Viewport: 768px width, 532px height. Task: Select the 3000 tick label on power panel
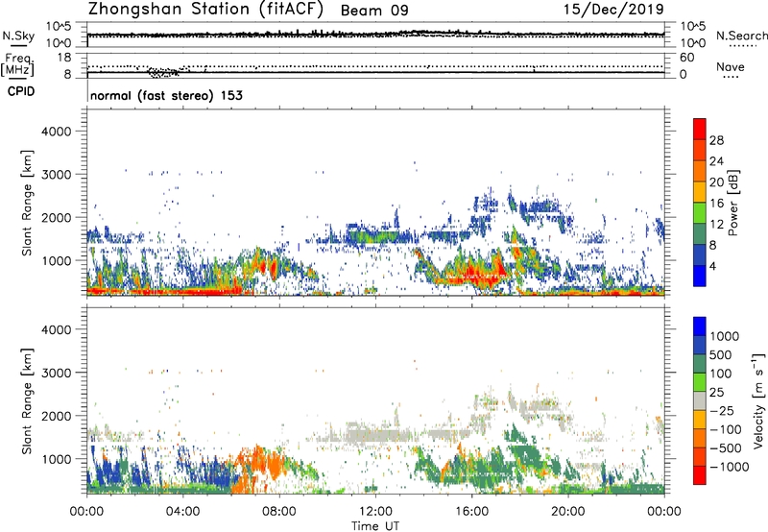click(56, 175)
